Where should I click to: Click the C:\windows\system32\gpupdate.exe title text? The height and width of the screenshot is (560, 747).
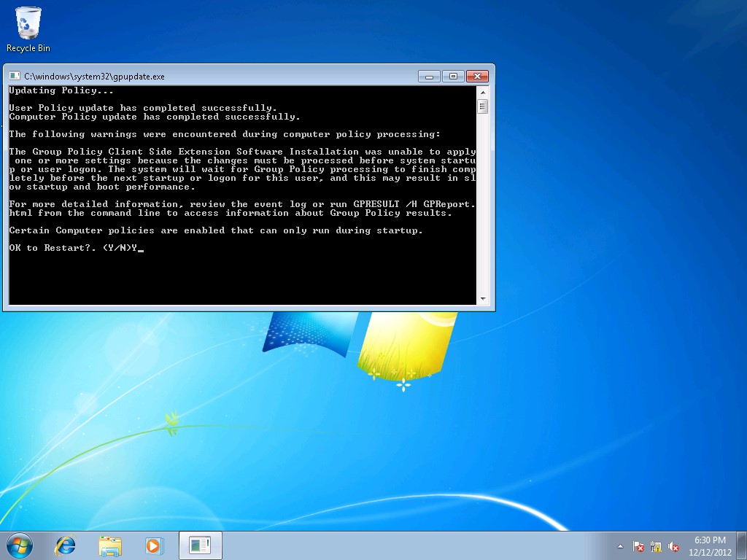click(x=94, y=77)
